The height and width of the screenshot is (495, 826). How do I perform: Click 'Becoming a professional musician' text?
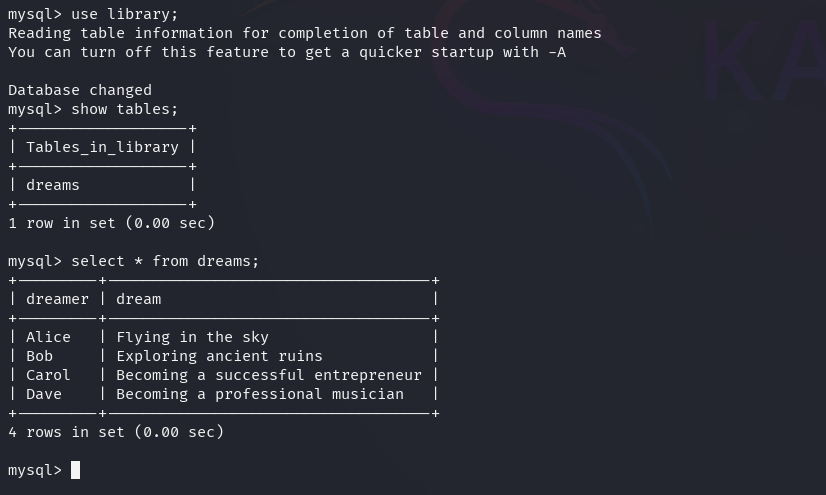pos(260,394)
